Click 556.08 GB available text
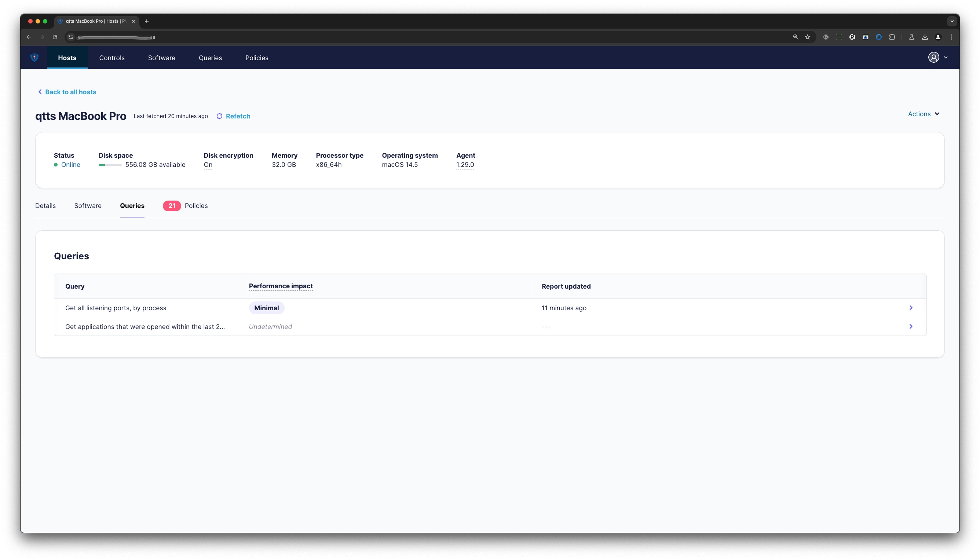 point(156,165)
